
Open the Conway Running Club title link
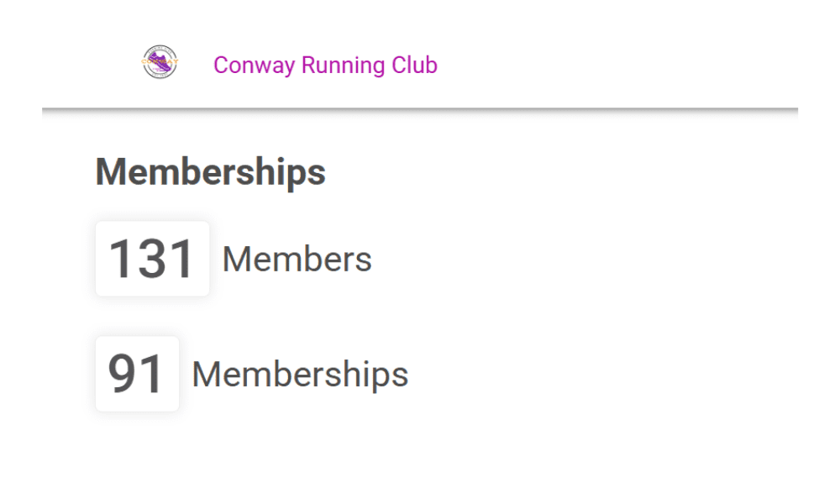tap(325, 66)
